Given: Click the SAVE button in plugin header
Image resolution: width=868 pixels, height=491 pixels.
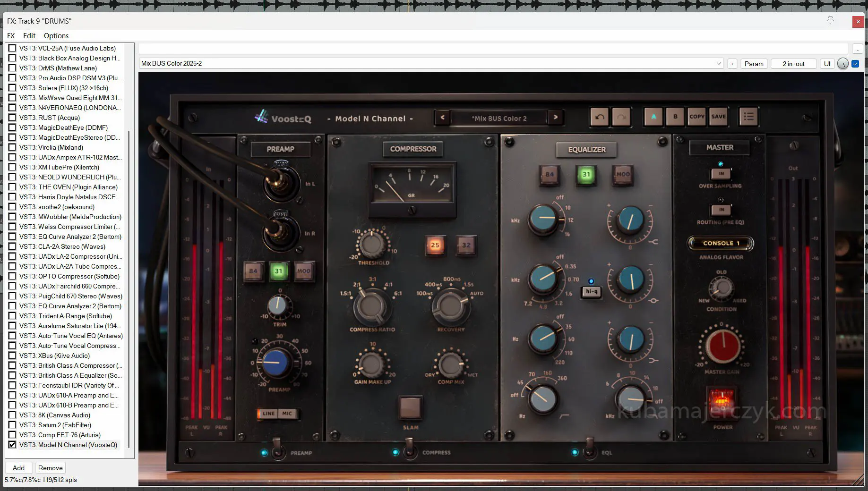Looking at the screenshot, I should pyautogui.click(x=718, y=117).
